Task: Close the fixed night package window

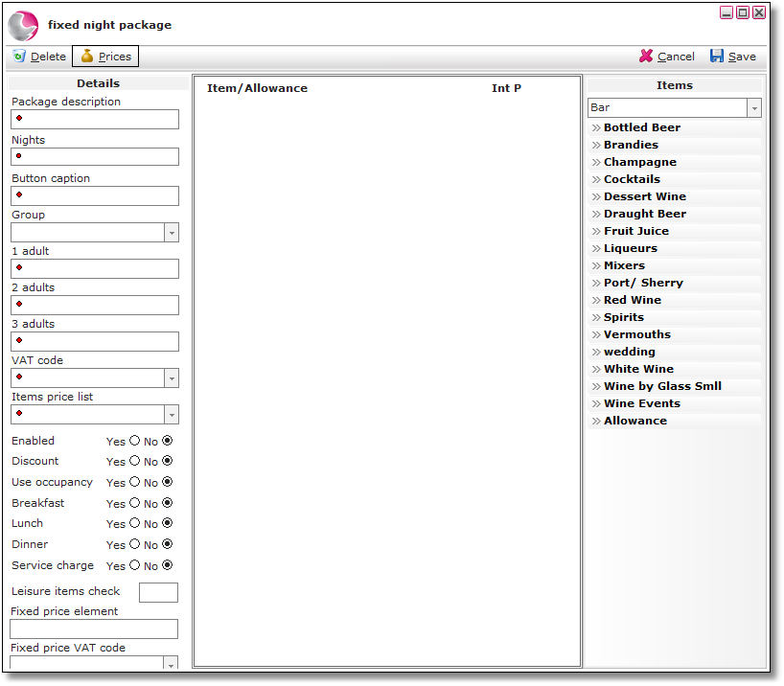Action: (759, 12)
